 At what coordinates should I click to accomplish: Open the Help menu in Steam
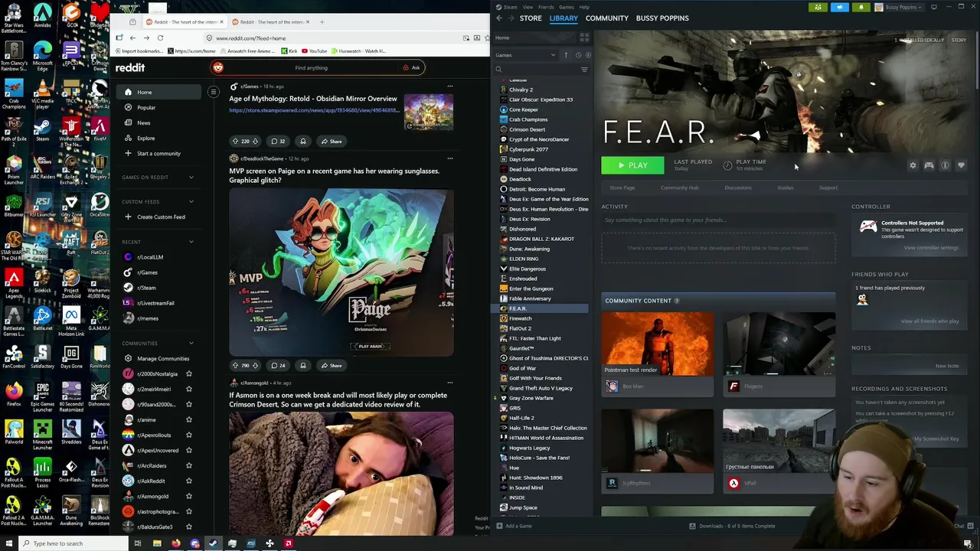[x=584, y=7]
